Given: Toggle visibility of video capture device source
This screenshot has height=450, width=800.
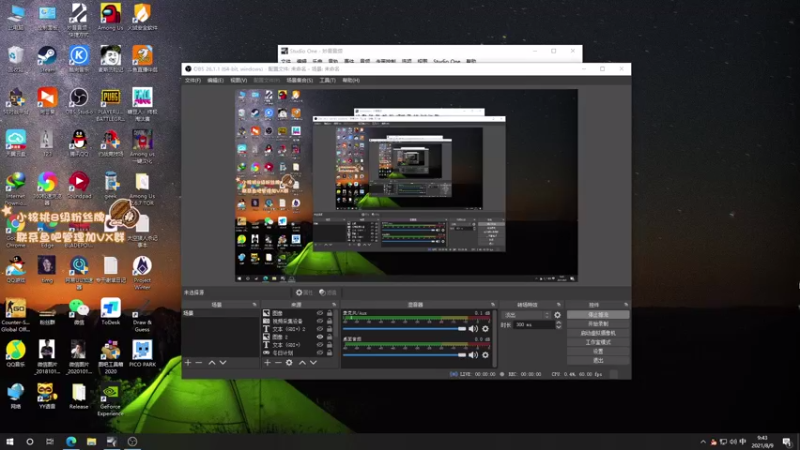Looking at the screenshot, I should [x=320, y=321].
